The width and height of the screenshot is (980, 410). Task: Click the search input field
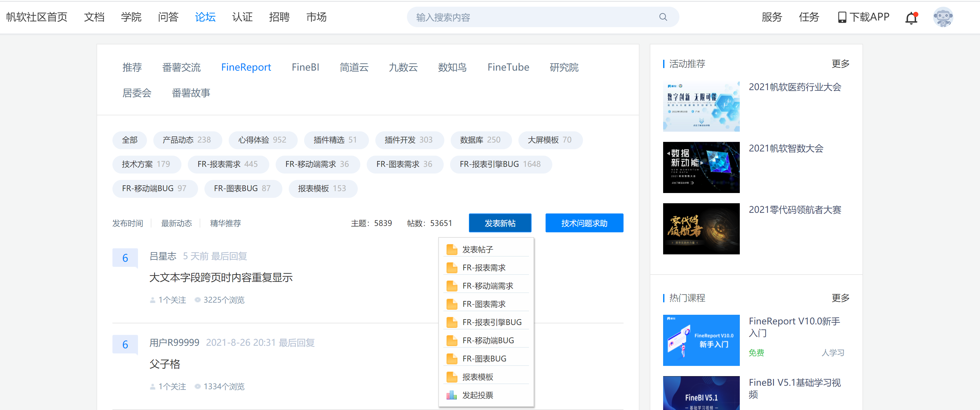(x=532, y=18)
